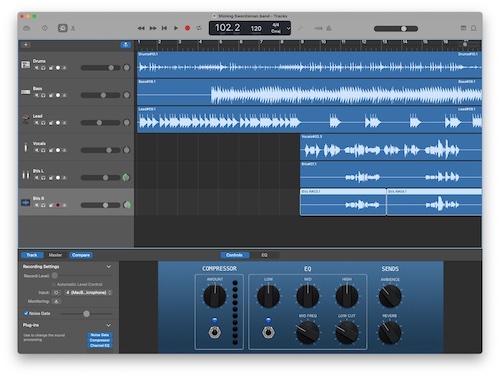Click the Sends Reverb knob
The height and width of the screenshot is (377, 500).
pyautogui.click(x=390, y=333)
